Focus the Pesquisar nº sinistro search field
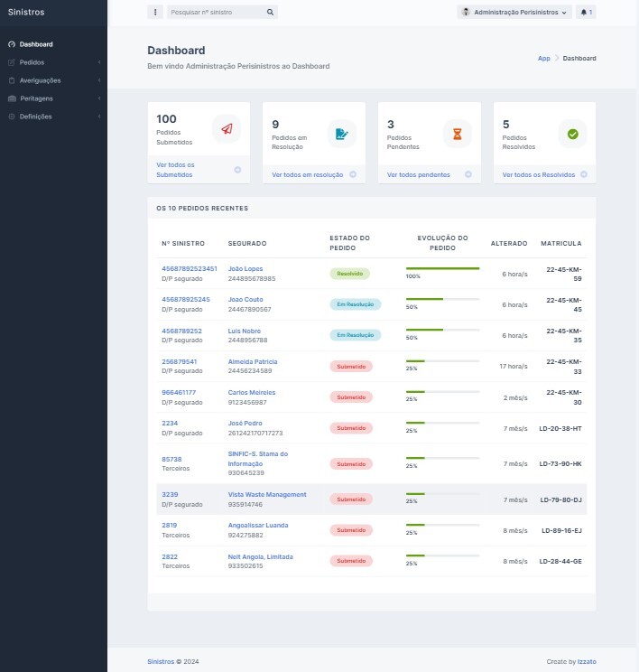 click(217, 13)
